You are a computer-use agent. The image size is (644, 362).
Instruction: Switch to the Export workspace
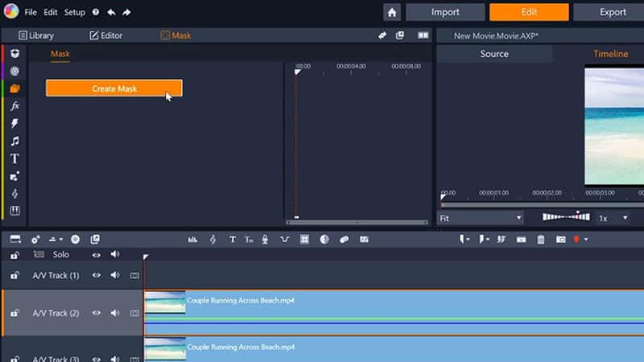609,12
